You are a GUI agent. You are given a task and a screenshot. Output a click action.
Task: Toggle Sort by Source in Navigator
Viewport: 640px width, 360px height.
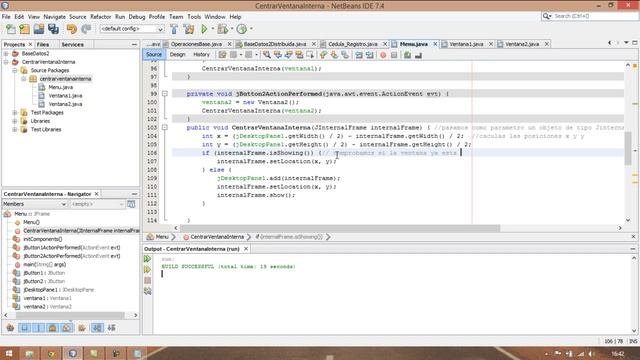click(111, 327)
